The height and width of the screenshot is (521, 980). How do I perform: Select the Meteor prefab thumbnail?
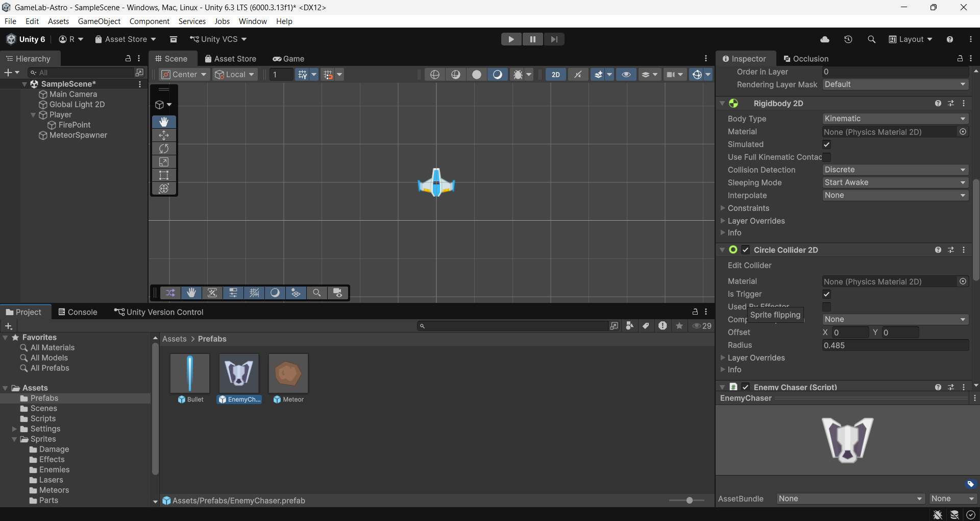(x=288, y=373)
